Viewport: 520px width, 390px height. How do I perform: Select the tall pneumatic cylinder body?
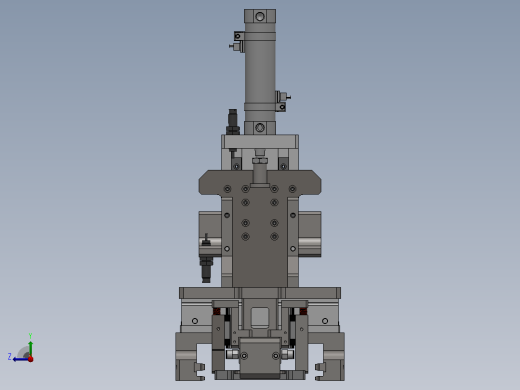coord(260,72)
